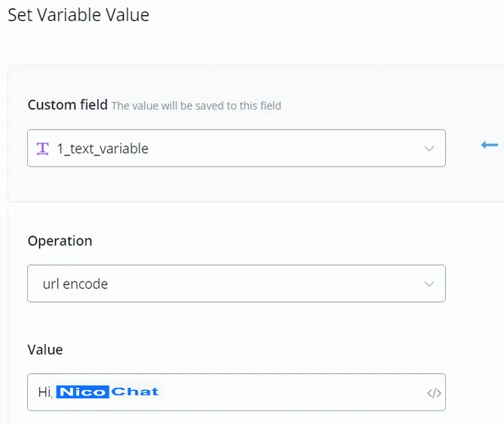Image resolution: width=504 pixels, height=424 pixels.
Task: Click the code brackets icon in Value field
Action: [434, 393]
